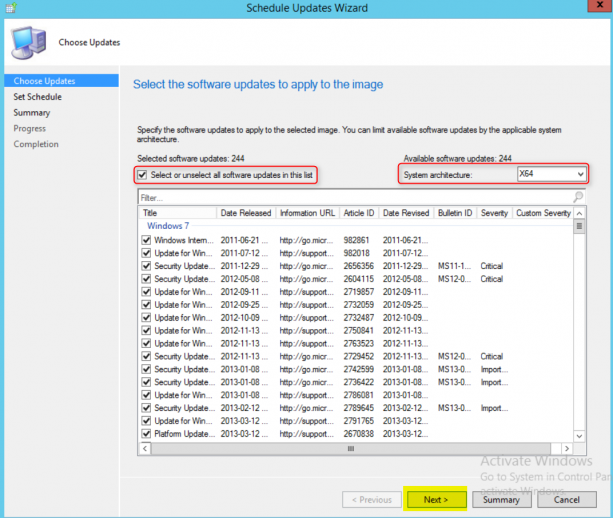Viewport: 613px width, 518px height.
Task: Close the Schedule Updates Wizard window
Action: click(596, 9)
